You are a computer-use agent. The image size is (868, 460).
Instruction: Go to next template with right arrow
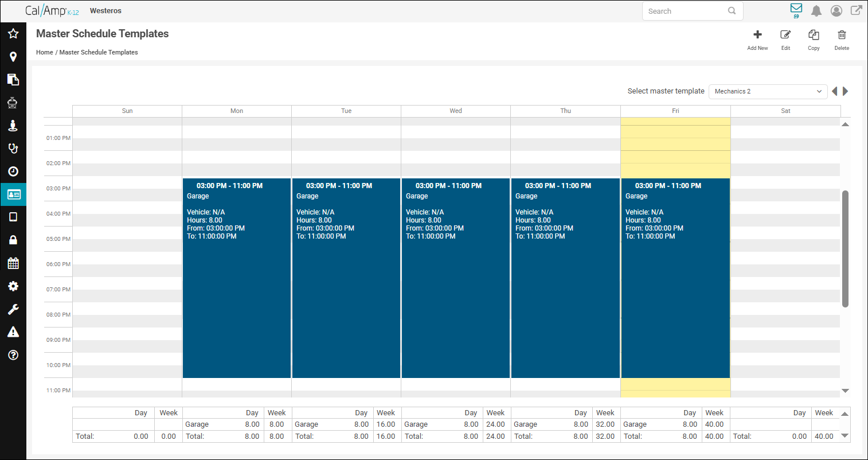pos(846,91)
